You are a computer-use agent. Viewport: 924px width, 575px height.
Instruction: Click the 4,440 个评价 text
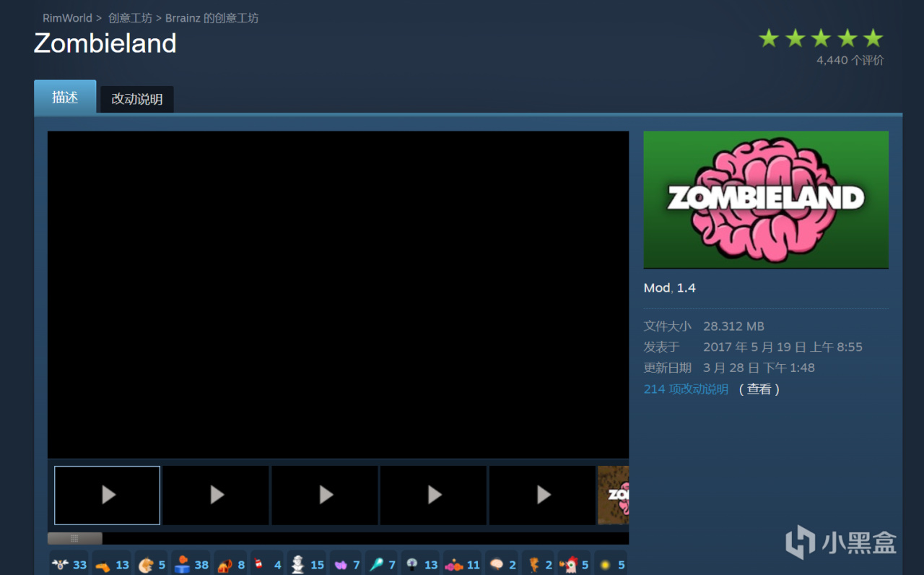pos(850,60)
